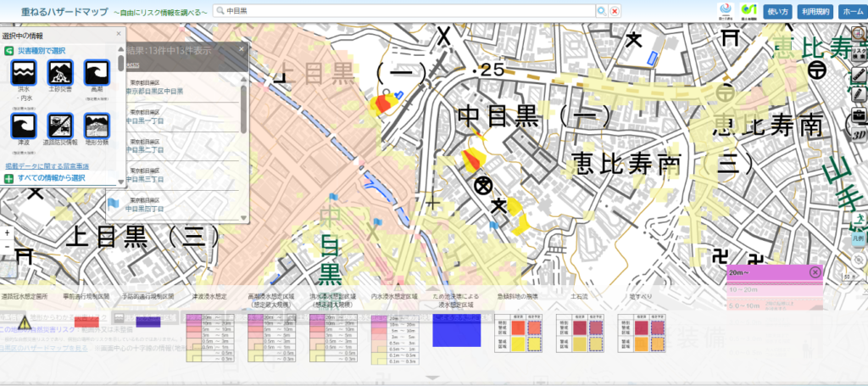Toggle the 道路防災情報 road disaster layer
The image size is (868, 386).
point(60,126)
